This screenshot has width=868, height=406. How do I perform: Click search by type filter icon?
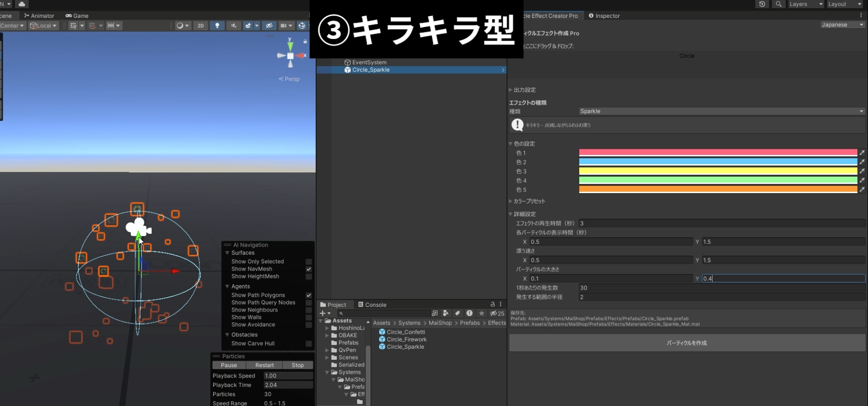pos(446,313)
